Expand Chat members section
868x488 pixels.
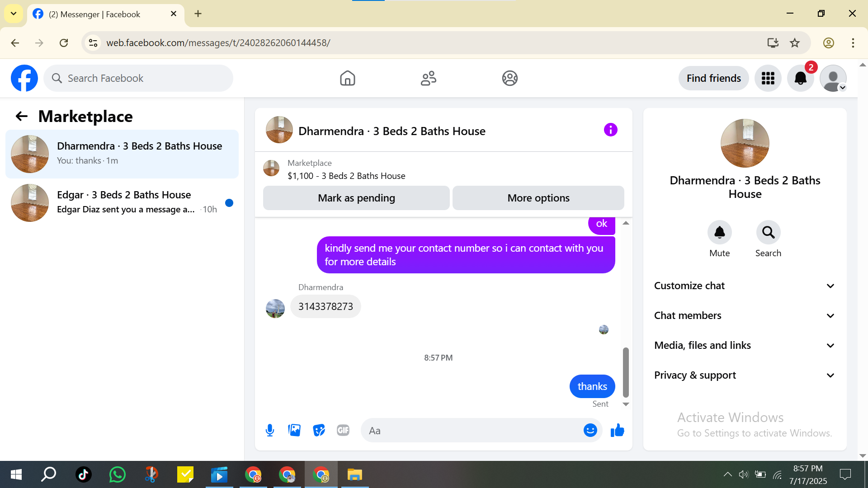pyautogui.click(x=745, y=315)
